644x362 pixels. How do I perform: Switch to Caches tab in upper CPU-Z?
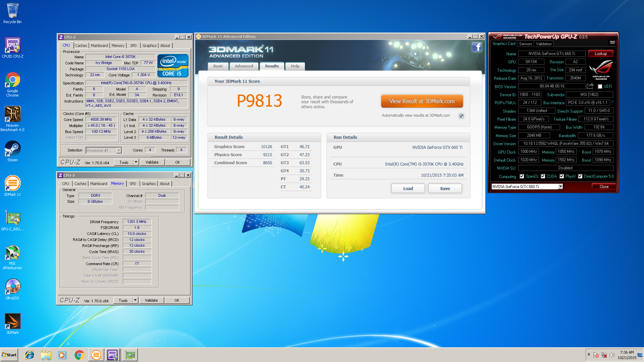point(81,46)
